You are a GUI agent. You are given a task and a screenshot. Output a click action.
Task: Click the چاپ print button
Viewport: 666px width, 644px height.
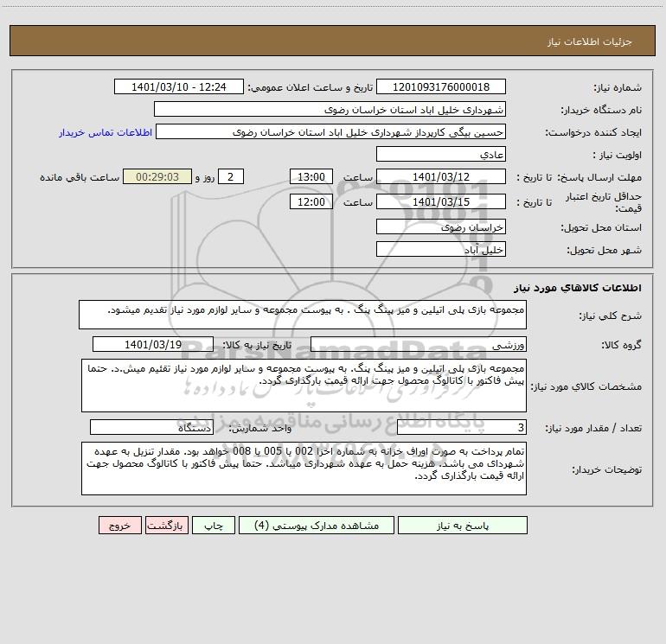click(x=214, y=525)
